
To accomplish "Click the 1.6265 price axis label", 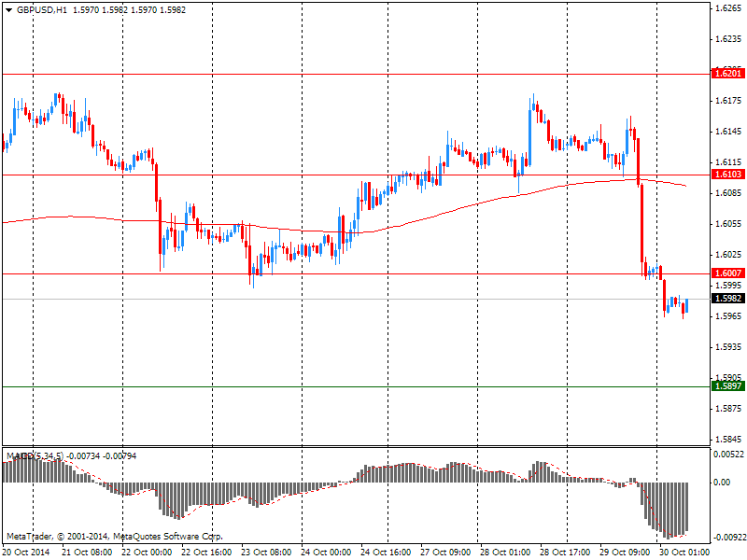I will (728, 8).
